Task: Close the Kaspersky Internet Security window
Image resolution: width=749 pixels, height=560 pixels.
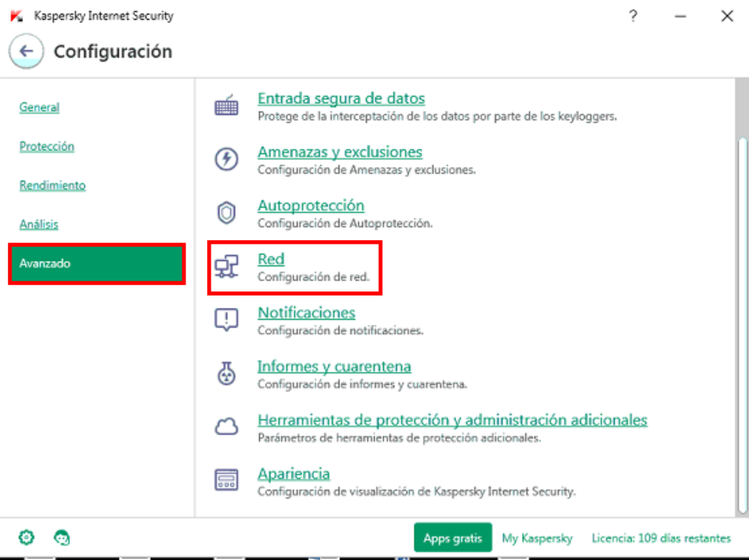Action: click(x=727, y=16)
